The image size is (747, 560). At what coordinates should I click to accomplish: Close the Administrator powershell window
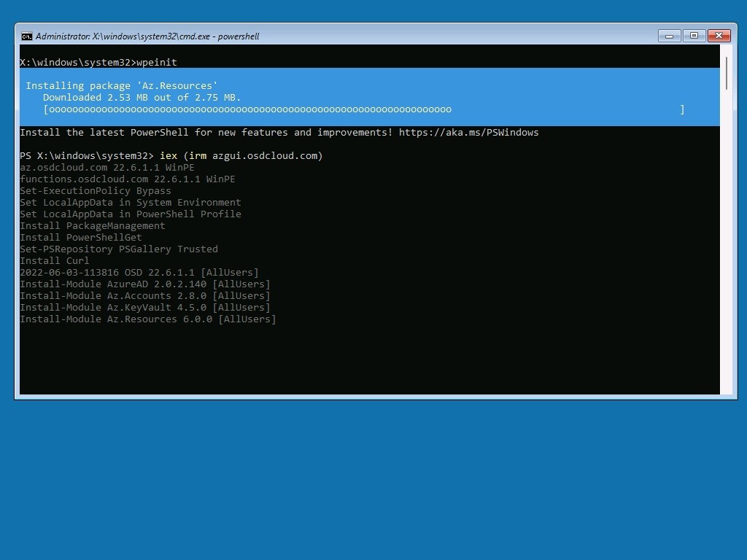coord(719,36)
